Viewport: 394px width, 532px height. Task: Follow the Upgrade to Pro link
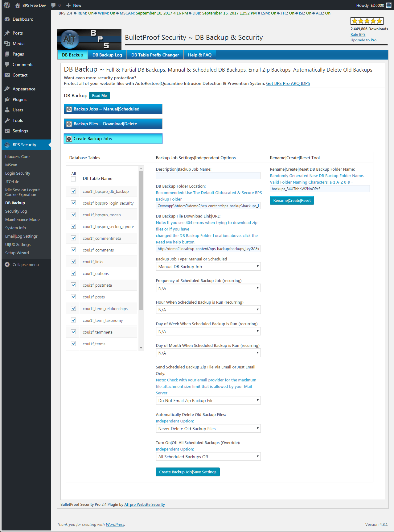[363, 40]
